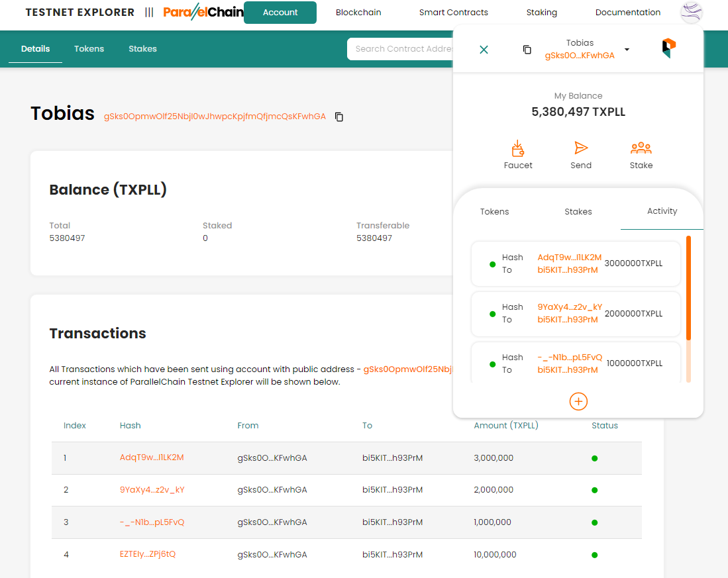728x578 pixels.
Task: Click the ParallelChain logo in header
Action: click(x=203, y=12)
